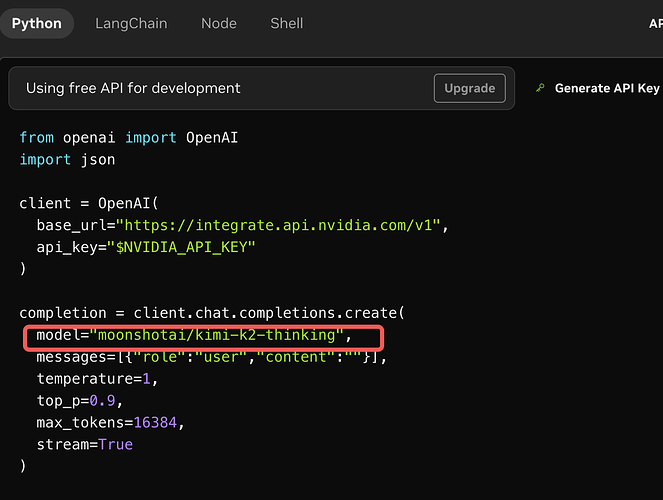Click the temperature=1 line
The height and width of the screenshot is (500, 663).
[97, 379]
